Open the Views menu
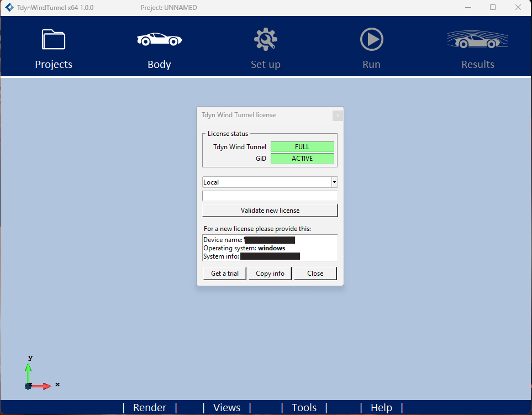 (x=227, y=407)
